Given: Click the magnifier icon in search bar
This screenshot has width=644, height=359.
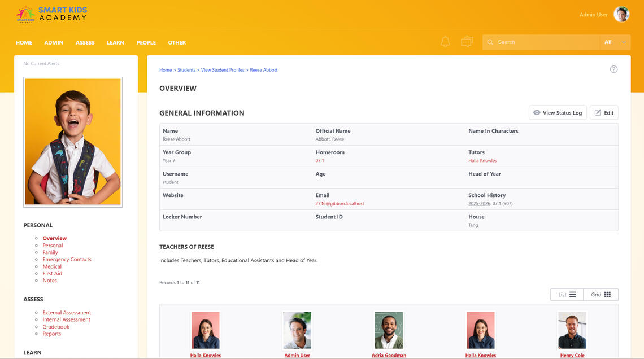Looking at the screenshot, I should pos(490,42).
